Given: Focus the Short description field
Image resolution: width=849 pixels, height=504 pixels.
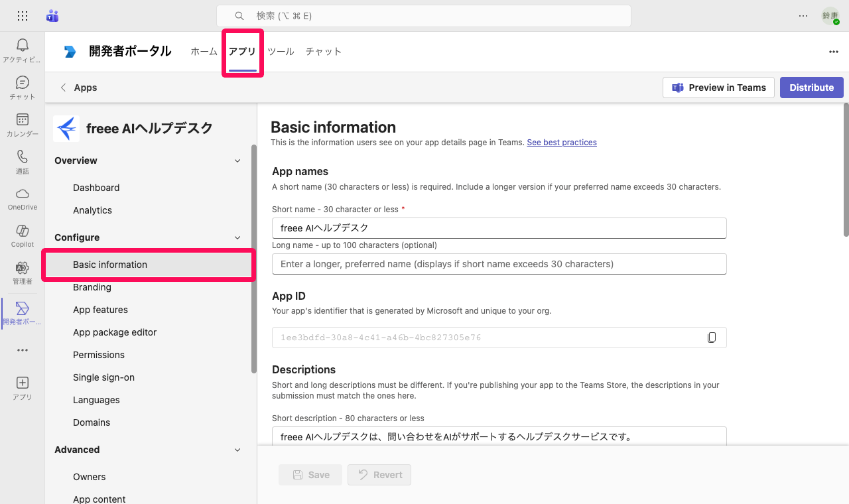Looking at the screenshot, I should (499, 436).
